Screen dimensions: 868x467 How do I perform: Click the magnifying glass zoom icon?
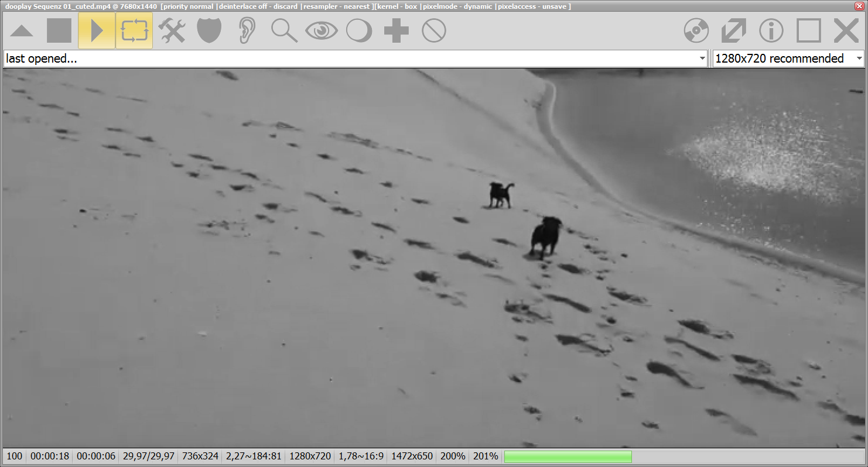point(284,30)
